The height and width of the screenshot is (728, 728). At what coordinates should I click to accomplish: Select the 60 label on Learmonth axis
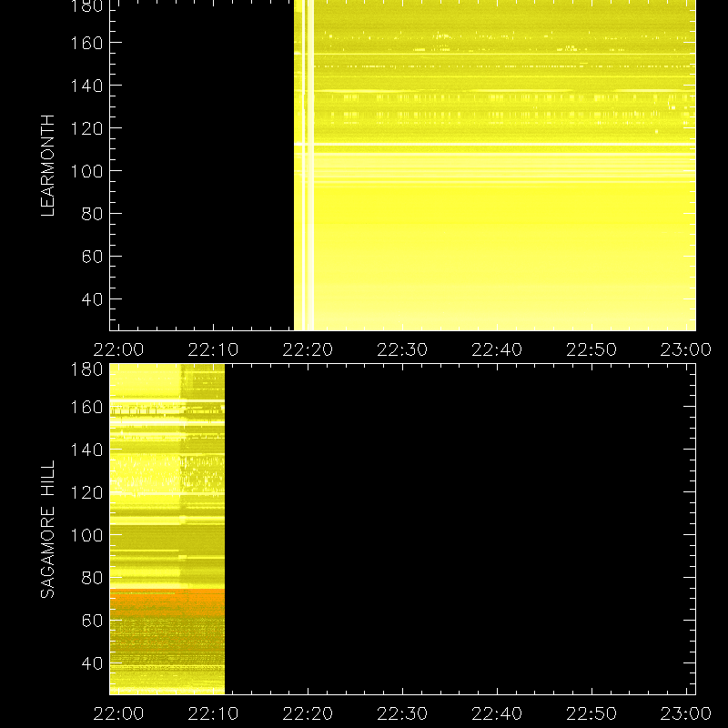click(92, 257)
